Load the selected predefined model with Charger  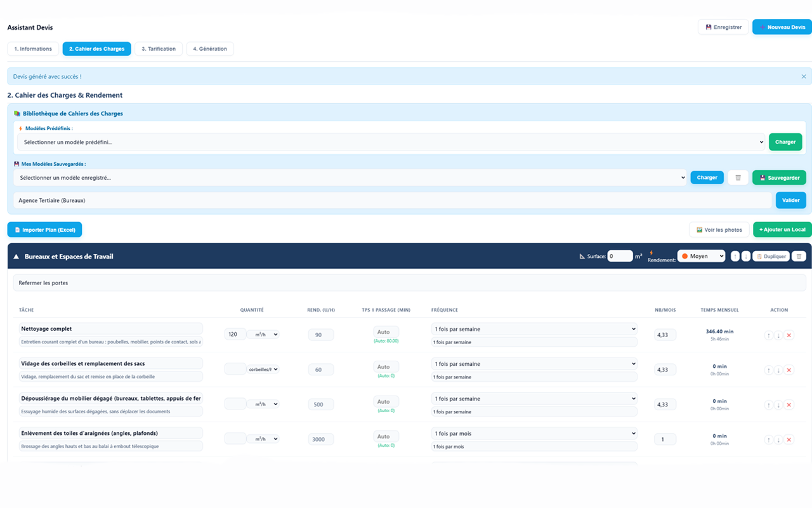pyautogui.click(x=785, y=142)
